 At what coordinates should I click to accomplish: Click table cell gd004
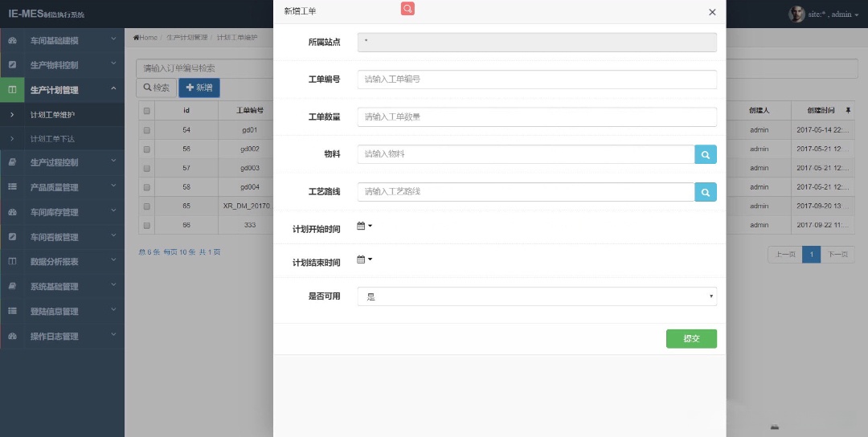click(x=250, y=187)
